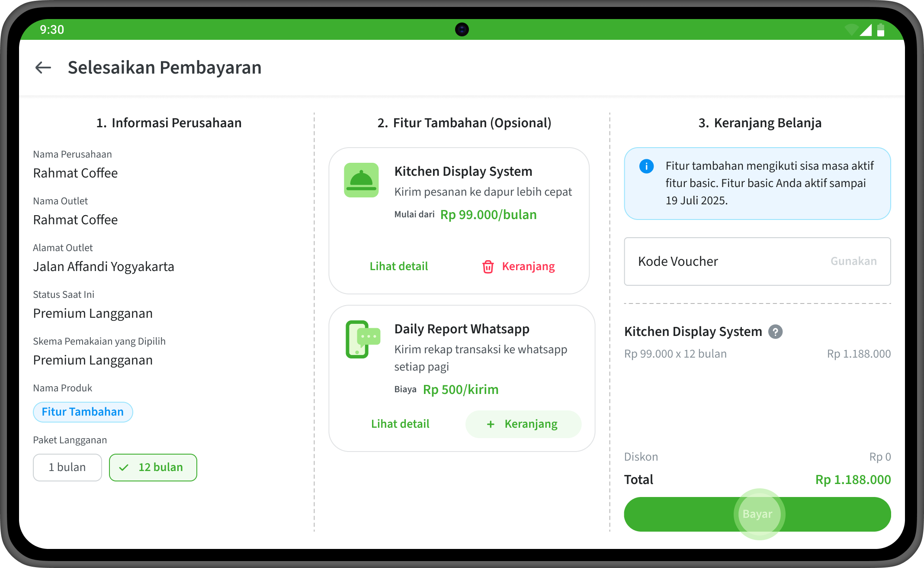Image resolution: width=924 pixels, height=568 pixels.
Task: Remove Kitchen Display System via red Keranjang
Action: point(528,267)
